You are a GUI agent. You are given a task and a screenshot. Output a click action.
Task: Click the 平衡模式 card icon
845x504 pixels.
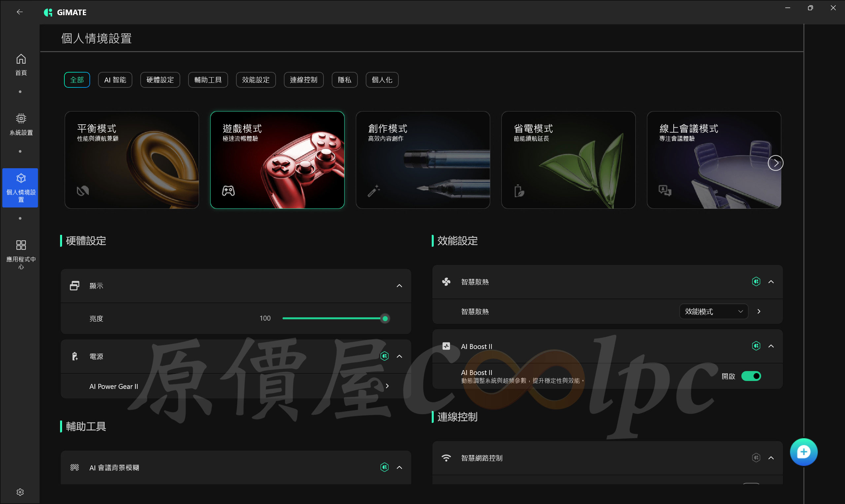tap(83, 191)
